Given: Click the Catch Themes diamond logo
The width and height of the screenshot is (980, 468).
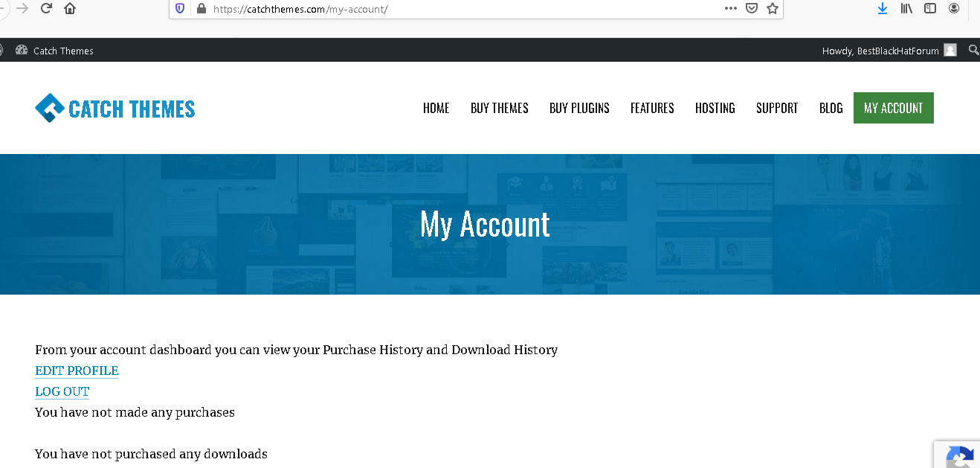Looking at the screenshot, I should (50, 108).
